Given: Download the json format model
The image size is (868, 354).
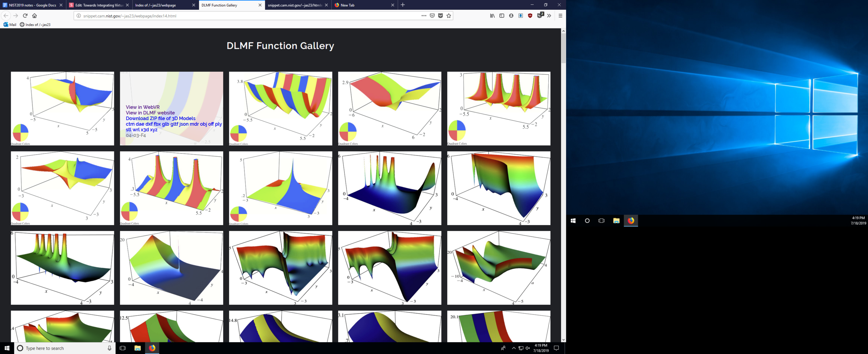Looking at the screenshot, I should (184, 124).
